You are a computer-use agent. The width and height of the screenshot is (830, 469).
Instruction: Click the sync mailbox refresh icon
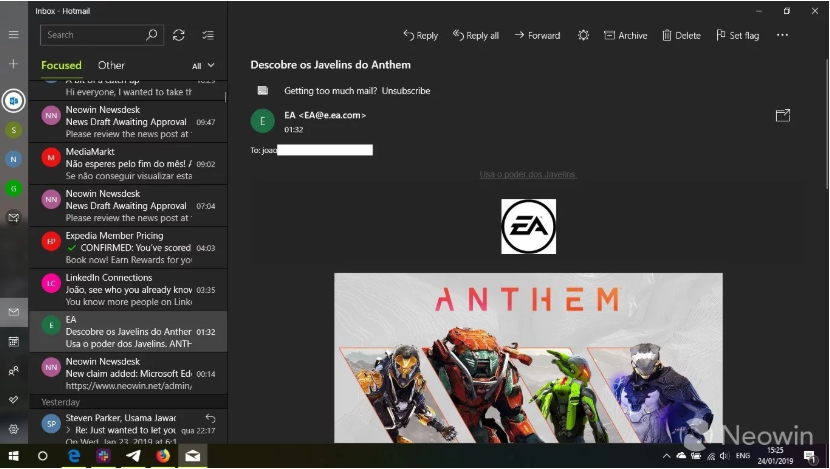pos(178,35)
